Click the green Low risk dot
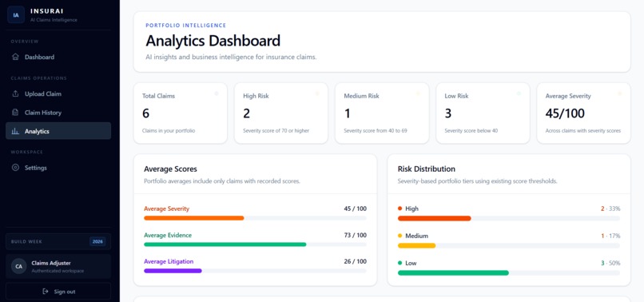Viewport: 644px width, 302px height. 400,263
